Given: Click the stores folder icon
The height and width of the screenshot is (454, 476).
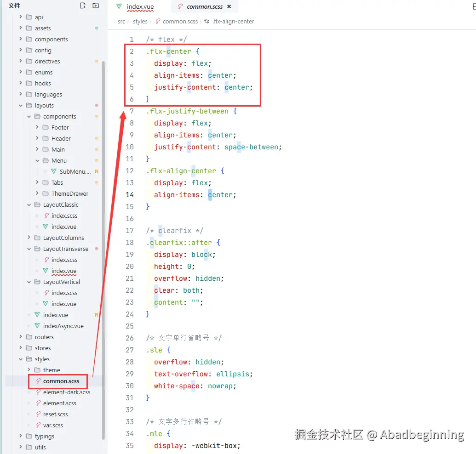Looking at the screenshot, I should pos(29,348).
